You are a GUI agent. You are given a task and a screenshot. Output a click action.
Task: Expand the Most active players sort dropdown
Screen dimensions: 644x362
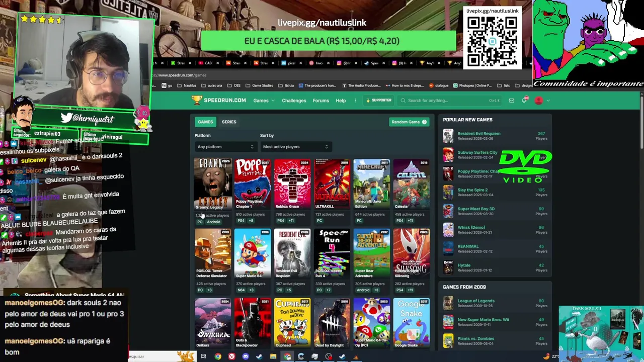tap(295, 147)
